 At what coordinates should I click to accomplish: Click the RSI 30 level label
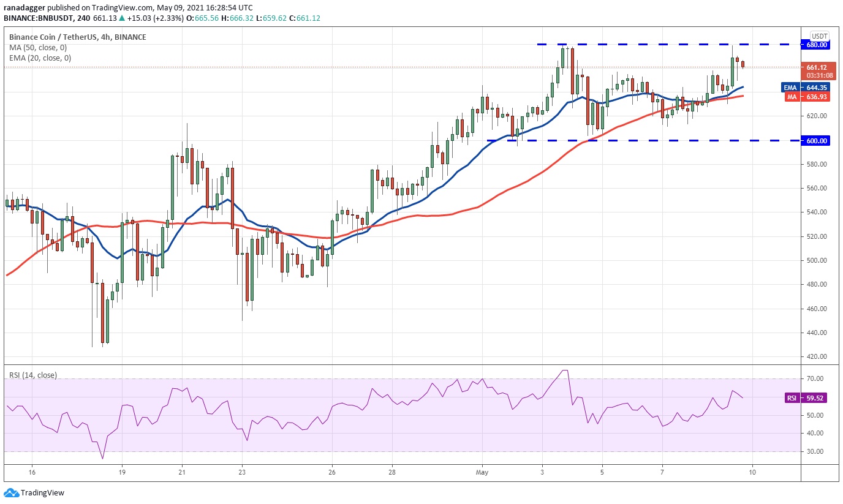click(813, 451)
